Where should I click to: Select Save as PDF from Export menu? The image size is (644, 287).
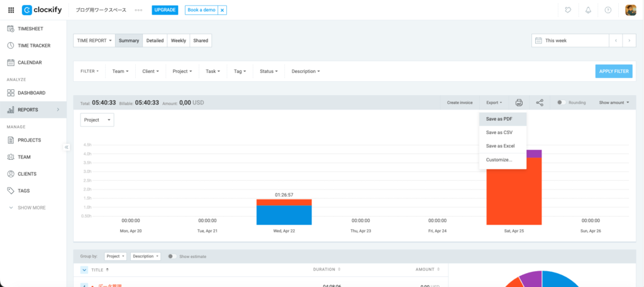click(x=499, y=119)
